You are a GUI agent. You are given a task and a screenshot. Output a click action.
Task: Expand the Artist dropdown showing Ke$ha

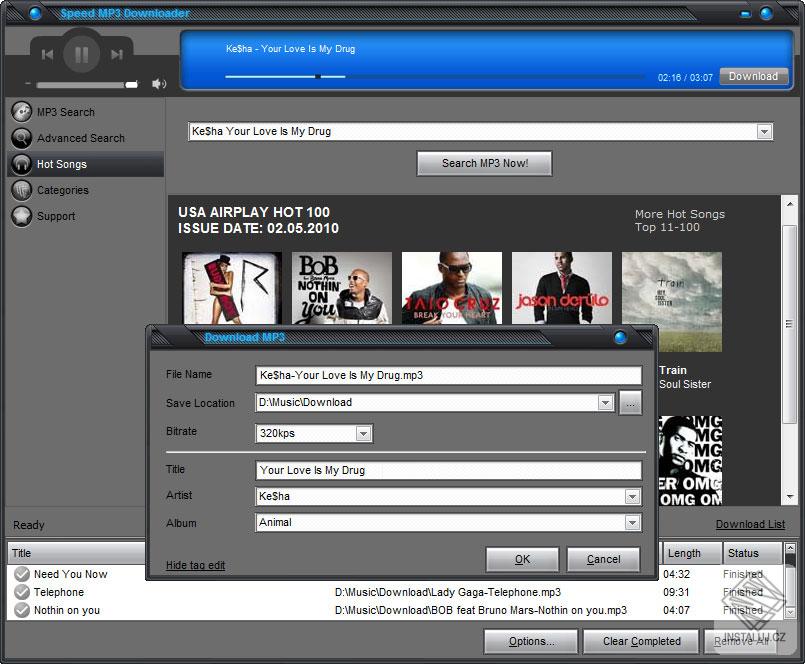tap(633, 496)
